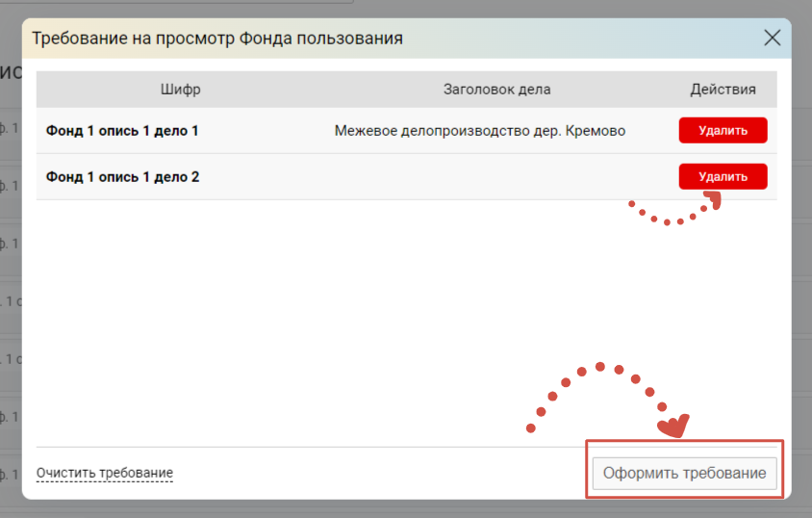The height and width of the screenshot is (518, 812).
Task: Click the red heart arrowhead above 'Оформить требование'
Action: [672, 424]
